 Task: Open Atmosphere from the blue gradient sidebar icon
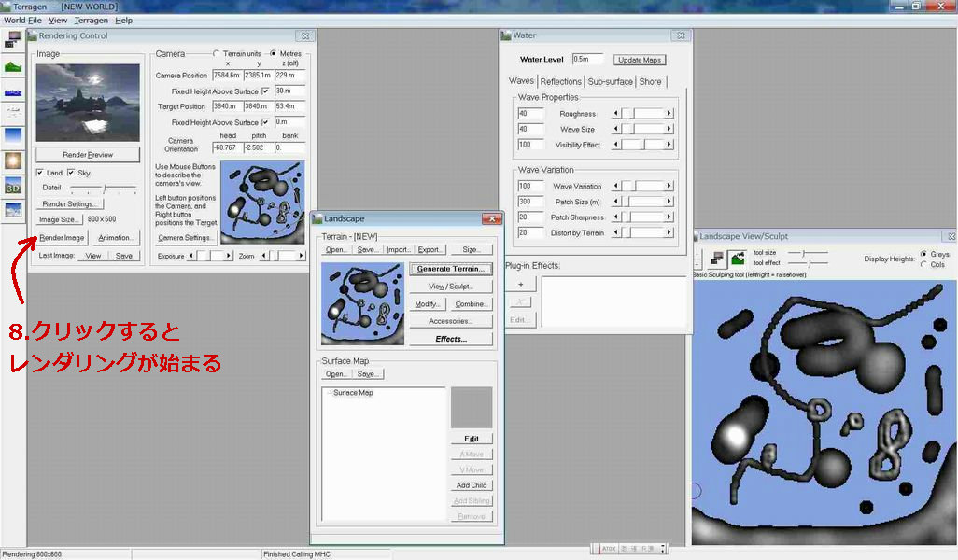[x=13, y=135]
